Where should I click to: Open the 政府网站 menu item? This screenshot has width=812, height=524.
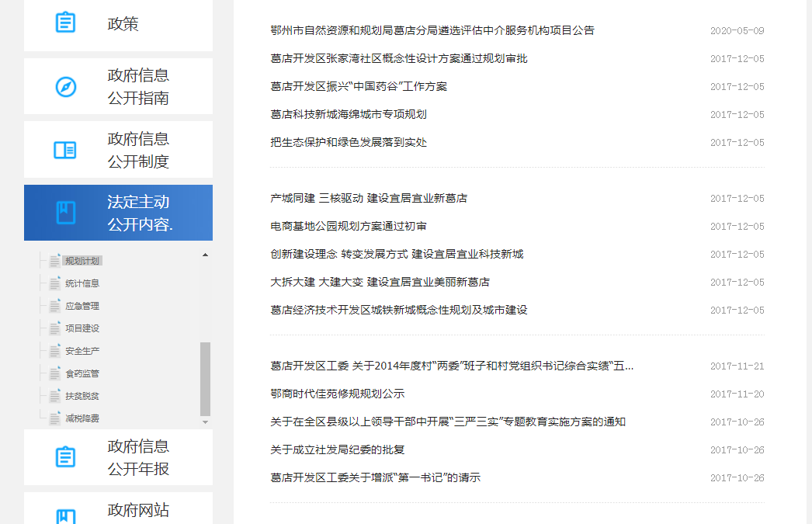118,508
